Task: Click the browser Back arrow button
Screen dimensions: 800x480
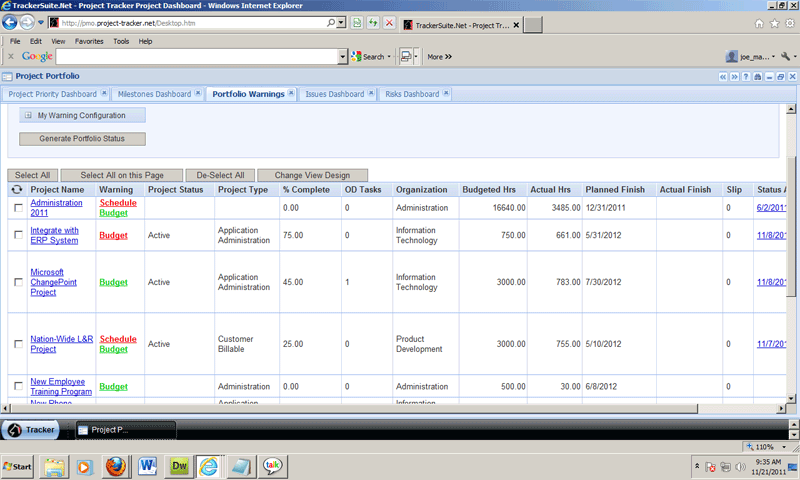Action: [x=10, y=23]
